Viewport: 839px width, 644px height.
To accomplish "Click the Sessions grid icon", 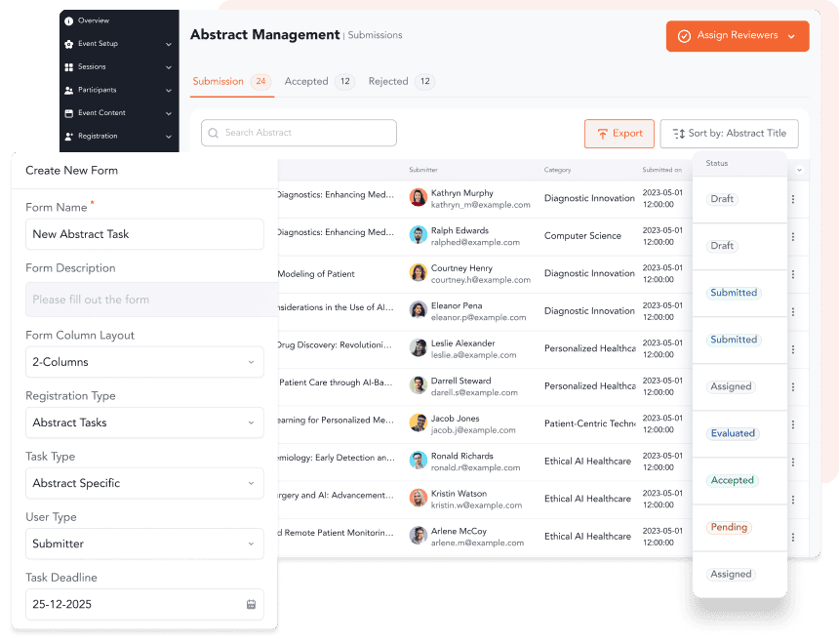I will [68, 67].
